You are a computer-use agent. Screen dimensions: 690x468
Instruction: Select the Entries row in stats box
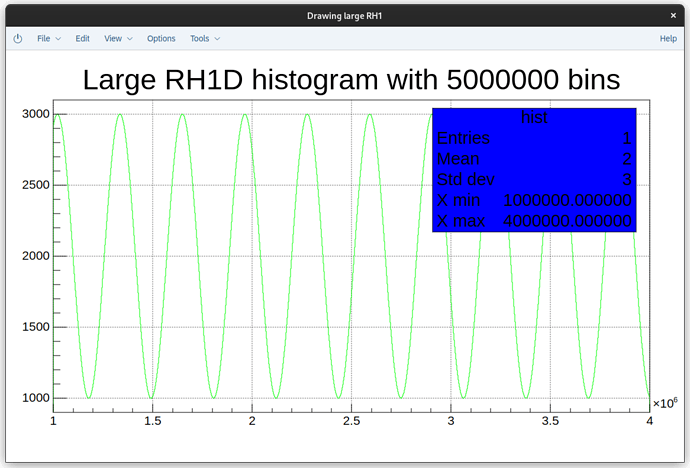[x=534, y=138]
